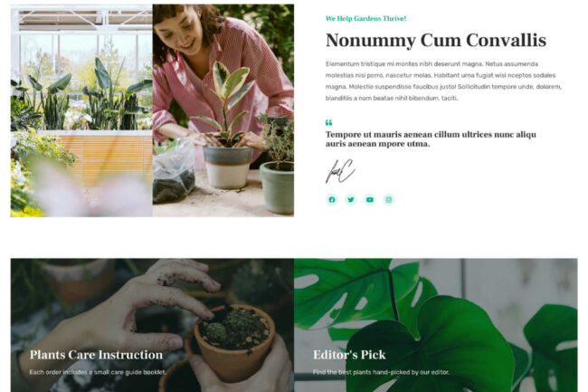Viewport: 588px width, 392px height.
Task: Open the Twitter social icon
Action: pyautogui.click(x=351, y=199)
